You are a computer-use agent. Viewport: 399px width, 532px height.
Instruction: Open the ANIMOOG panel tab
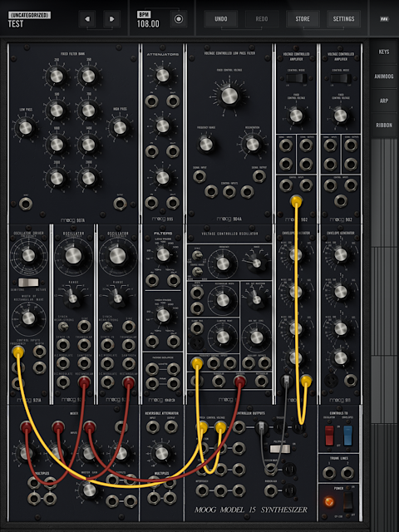pyautogui.click(x=384, y=76)
